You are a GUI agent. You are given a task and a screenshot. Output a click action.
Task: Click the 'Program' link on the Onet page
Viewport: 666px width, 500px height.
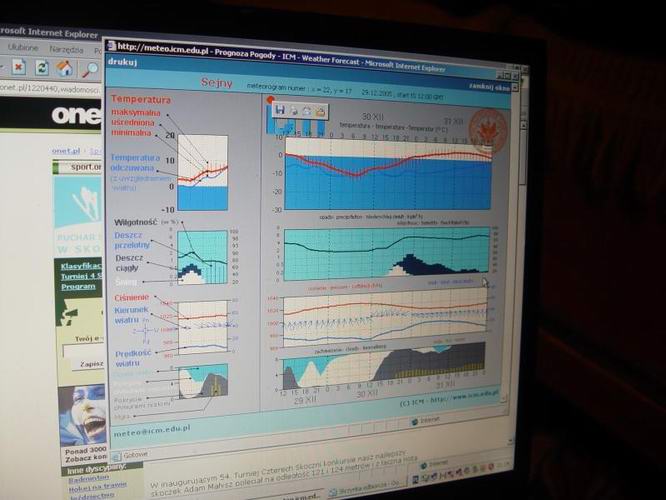tap(78, 286)
